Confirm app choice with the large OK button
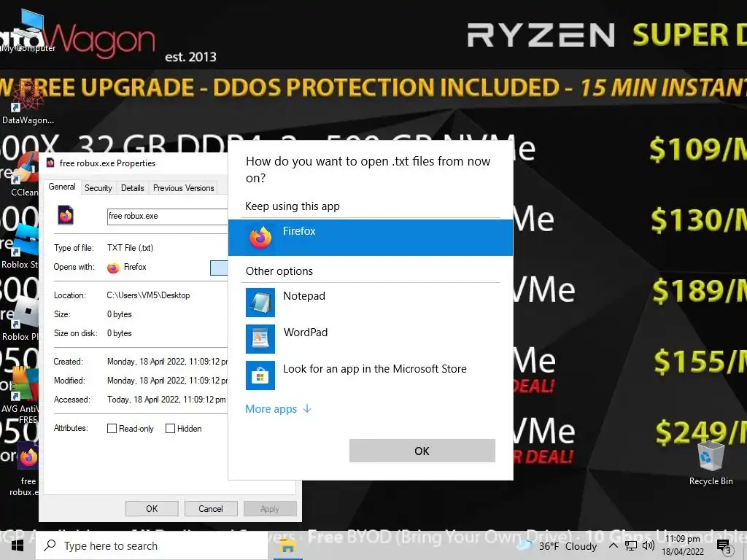747x560 pixels. (x=422, y=451)
